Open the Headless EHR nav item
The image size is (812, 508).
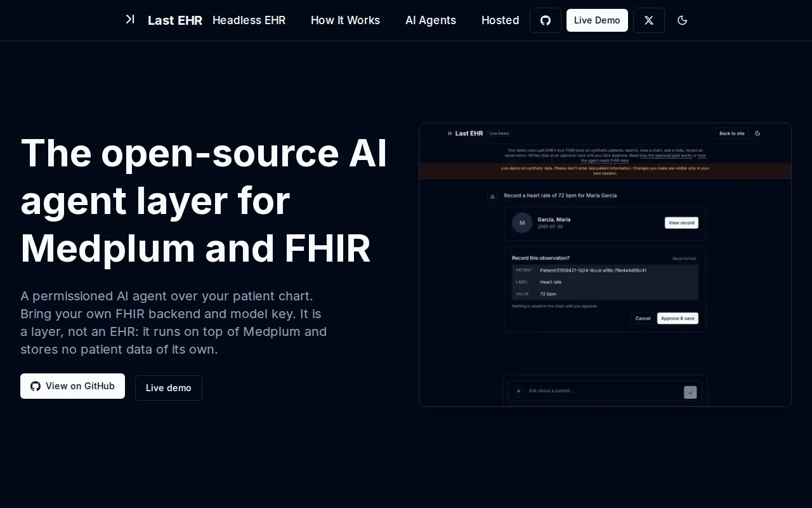coord(249,20)
